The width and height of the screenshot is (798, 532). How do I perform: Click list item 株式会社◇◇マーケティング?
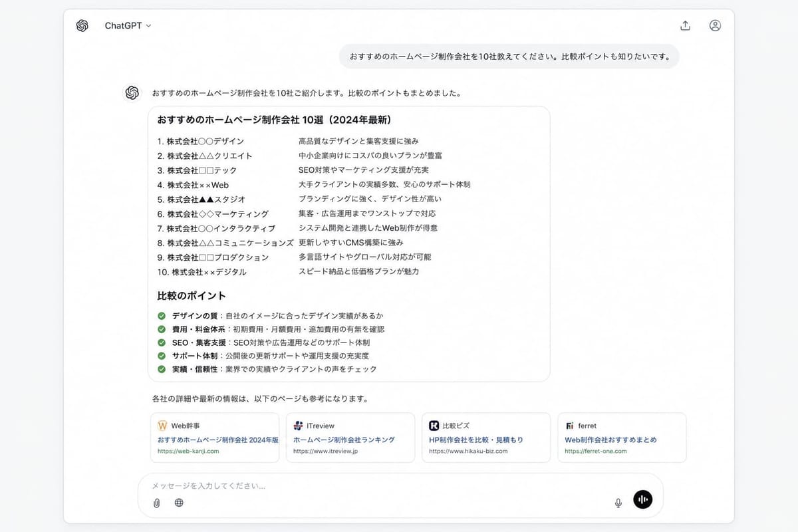click(213, 214)
